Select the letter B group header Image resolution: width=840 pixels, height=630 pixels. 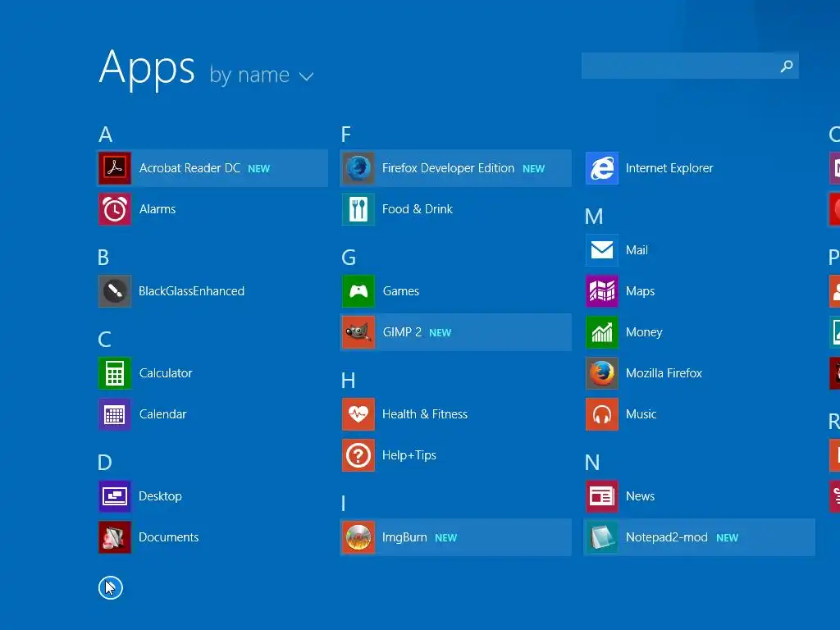(103, 258)
